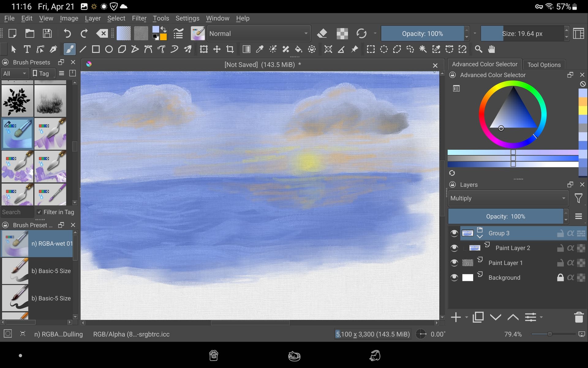Pick the Fill bucket tool

point(298,49)
